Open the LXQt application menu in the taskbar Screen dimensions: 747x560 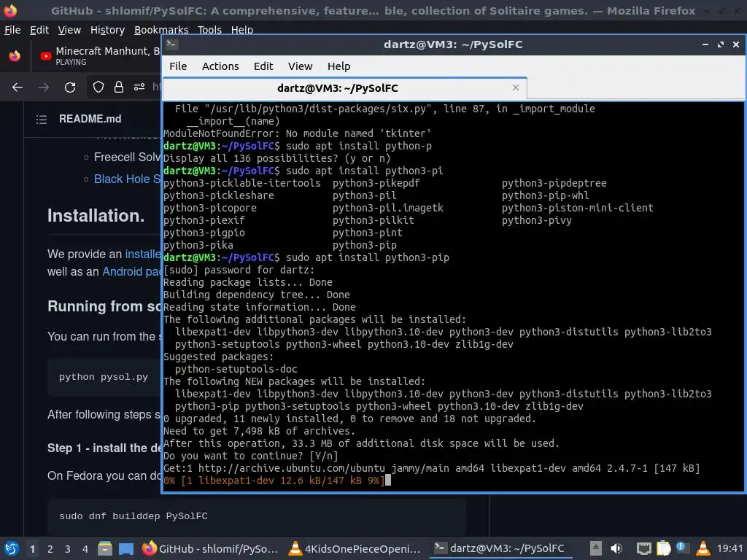pos(11,548)
